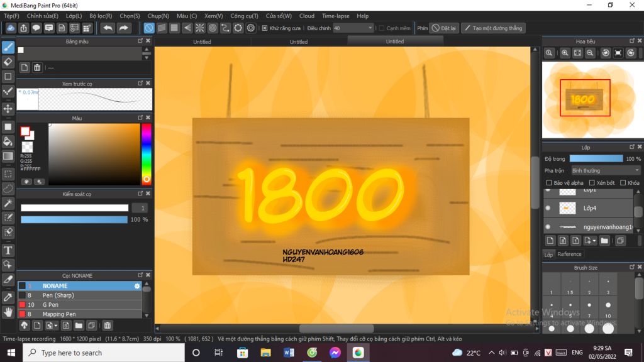
Task: Open NONAME brush settings gear
Action: tap(137, 286)
